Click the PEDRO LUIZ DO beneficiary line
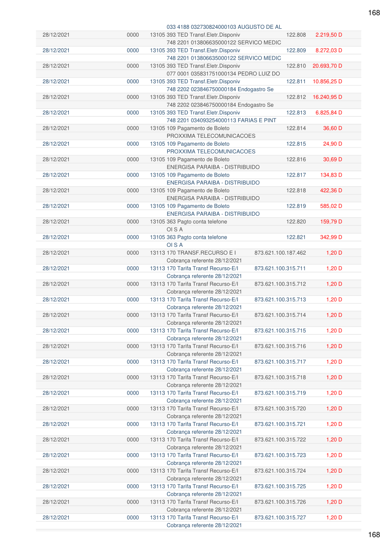The height and width of the screenshot is (555, 392). click(x=223, y=74)
